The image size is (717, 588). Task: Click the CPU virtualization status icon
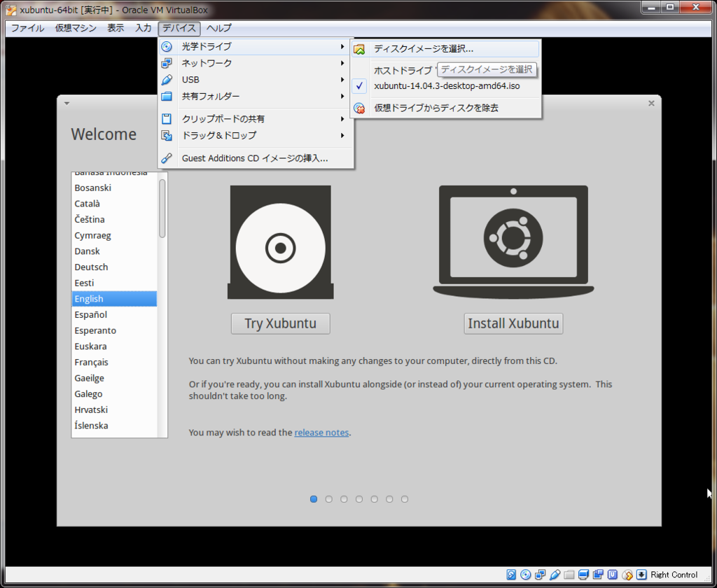pyautogui.click(x=613, y=575)
